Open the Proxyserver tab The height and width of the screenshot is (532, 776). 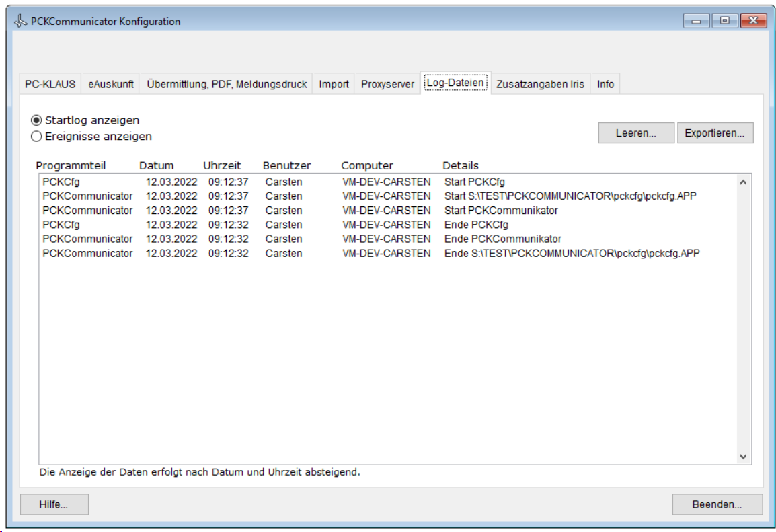(x=387, y=84)
